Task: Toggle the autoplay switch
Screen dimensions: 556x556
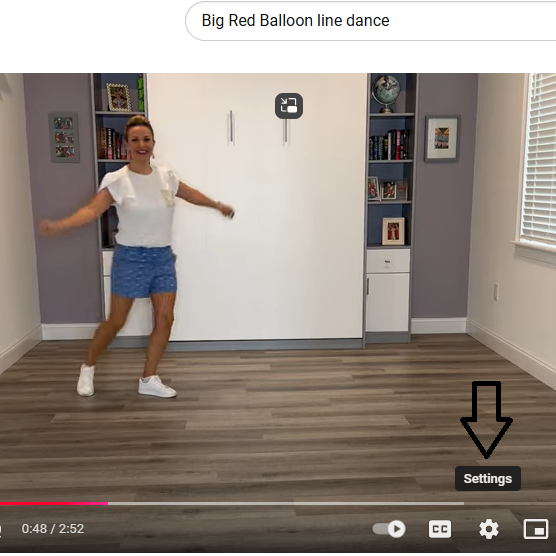Action: [x=389, y=529]
